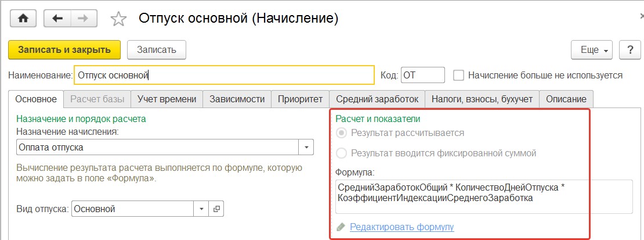Open the Еще dropdown menu

click(592, 50)
